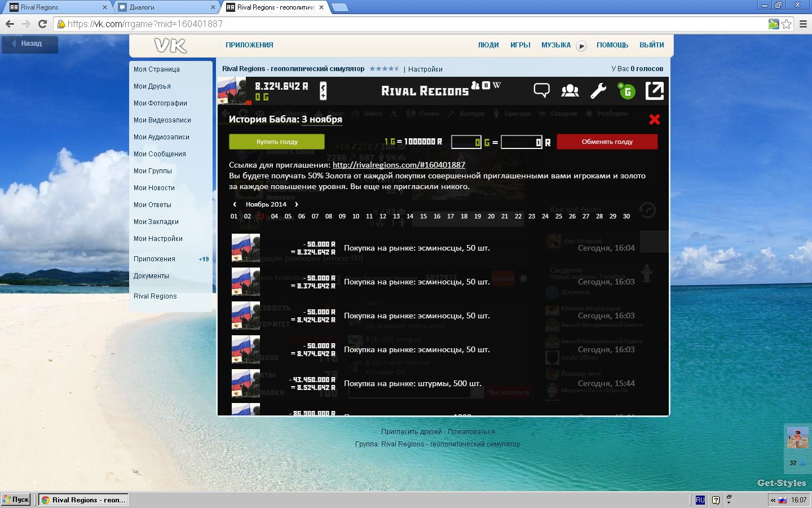Open date picker '3 ноября' in history title
This screenshot has height=508, width=812.
(322, 119)
